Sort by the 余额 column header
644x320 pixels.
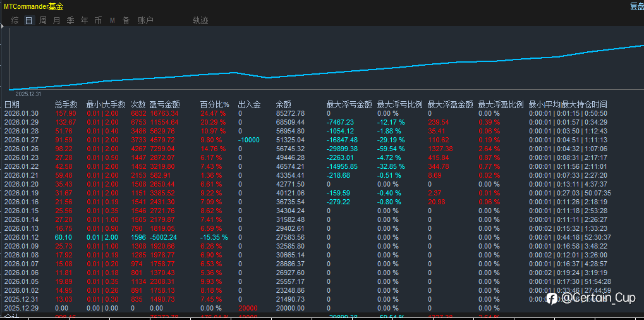(283, 105)
